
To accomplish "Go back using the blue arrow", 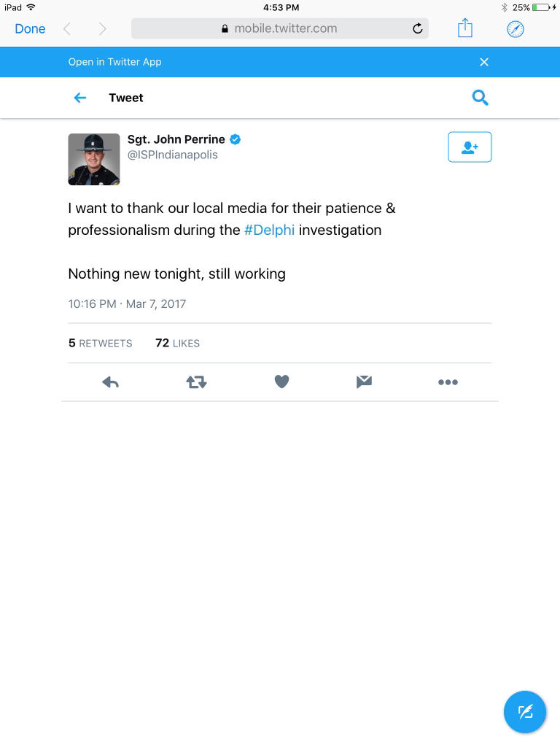I will tap(80, 98).
